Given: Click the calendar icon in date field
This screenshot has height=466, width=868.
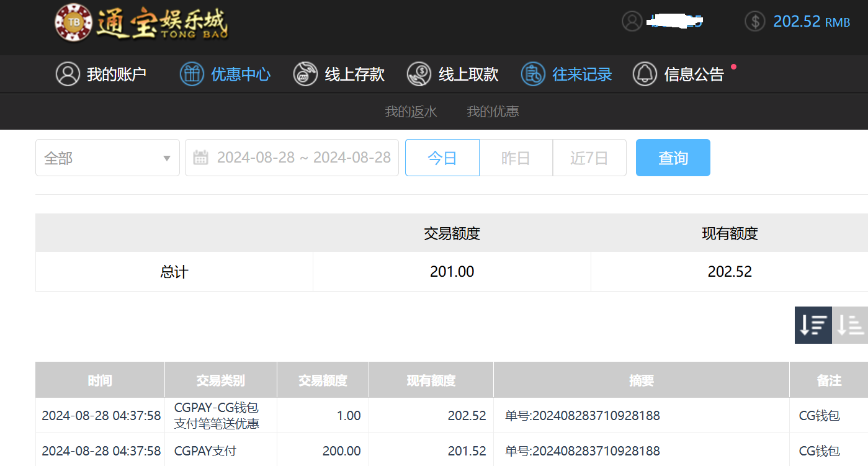Looking at the screenshot, I should click(200, 158).
